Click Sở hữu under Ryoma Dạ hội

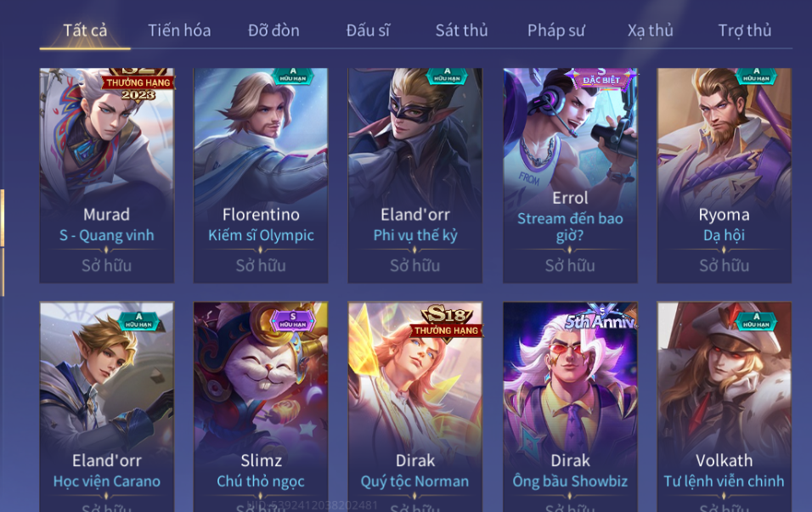724,266
